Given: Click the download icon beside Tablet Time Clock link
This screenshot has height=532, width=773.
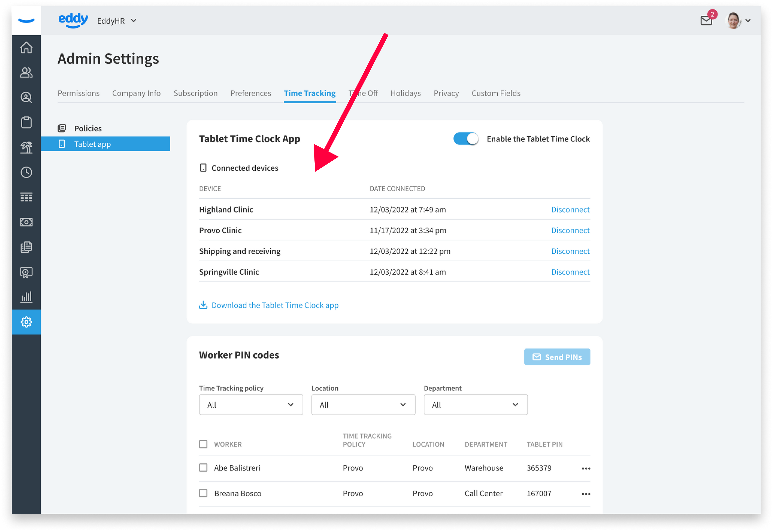Looking at the screenshot, I should click(x=203, y=305).
